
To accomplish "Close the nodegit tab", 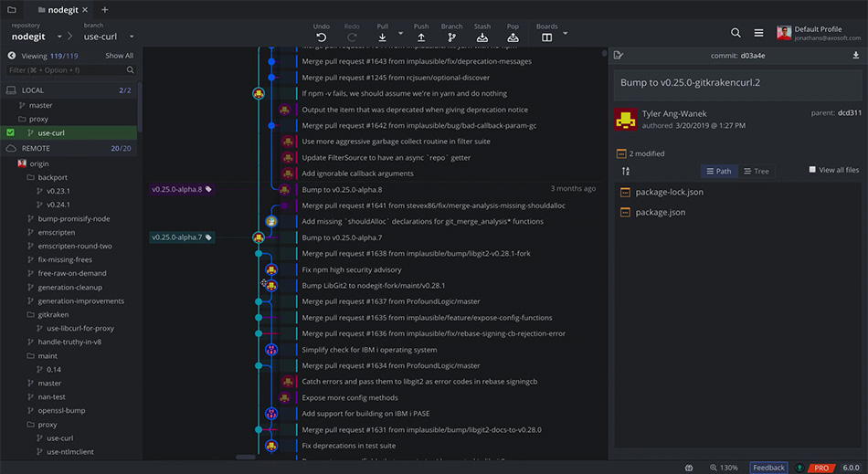I will [85, 10].
